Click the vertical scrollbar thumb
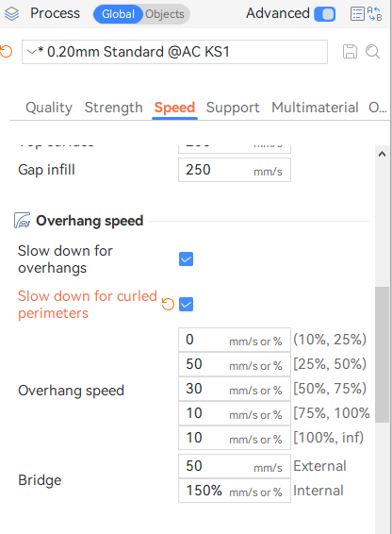The height and width of the screenshot is (534, 392). coord(383,355)
